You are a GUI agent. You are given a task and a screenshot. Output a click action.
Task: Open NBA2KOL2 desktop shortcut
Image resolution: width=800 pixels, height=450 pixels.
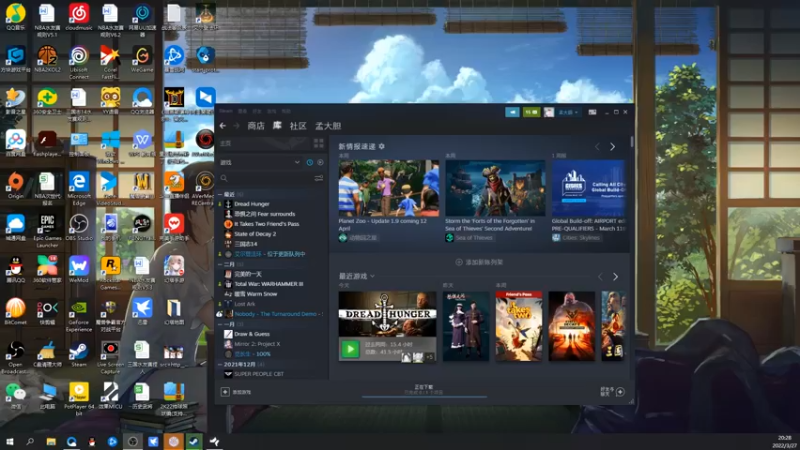pos(47,59)
